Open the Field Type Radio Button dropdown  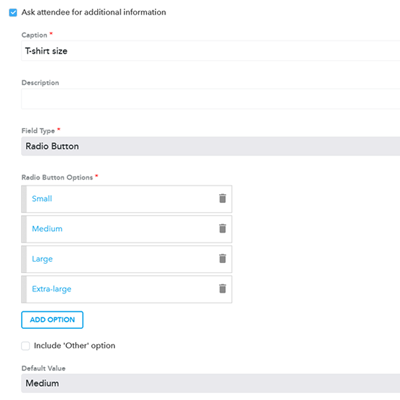coord(211,146)
